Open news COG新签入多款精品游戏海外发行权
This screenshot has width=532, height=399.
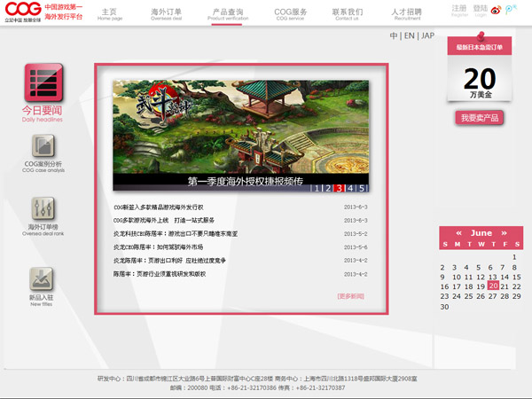[x=159, y=207]
